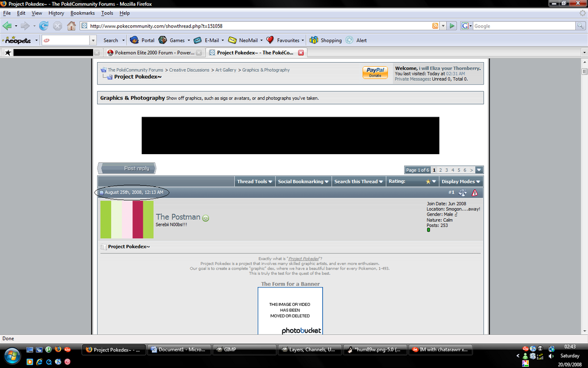Go back with the green Back arrow

(7, 26)
